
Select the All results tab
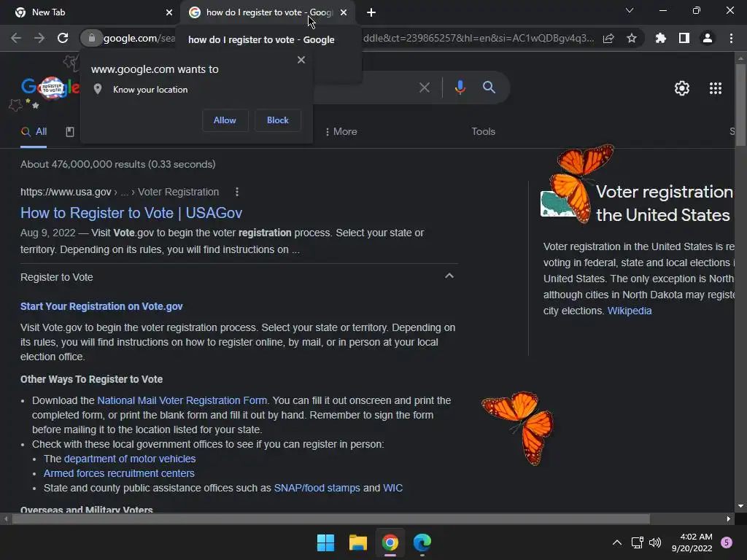34,132
